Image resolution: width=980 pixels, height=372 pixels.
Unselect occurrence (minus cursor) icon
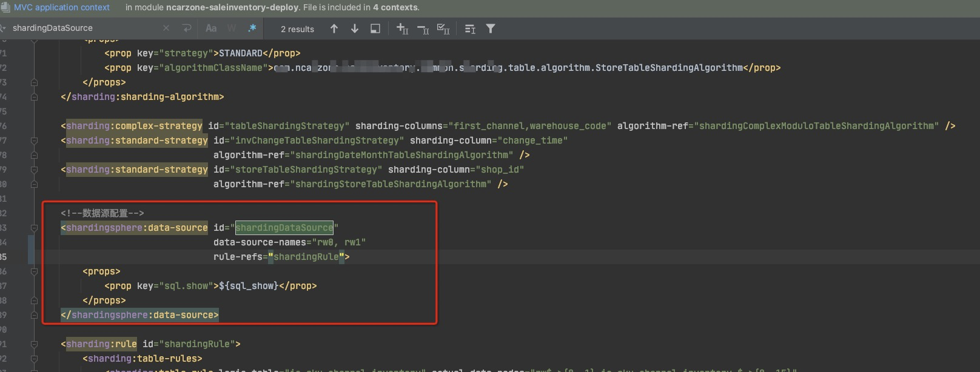tap(423, 28)
